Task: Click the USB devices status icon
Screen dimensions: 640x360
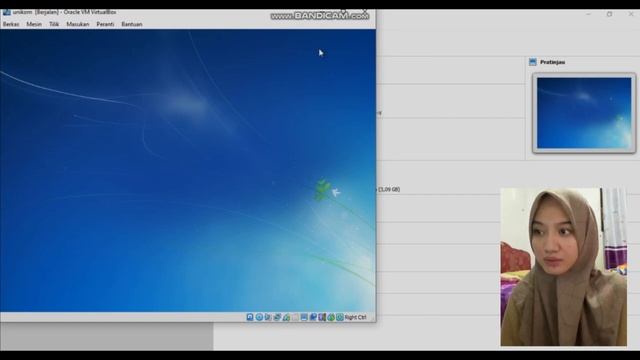Action: 286,317
